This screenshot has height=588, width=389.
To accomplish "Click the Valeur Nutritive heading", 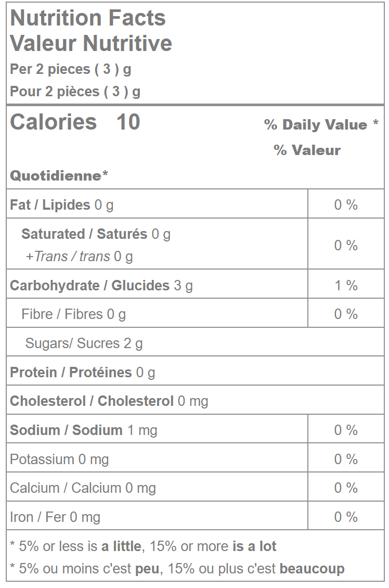I will (x=91, y=43).
